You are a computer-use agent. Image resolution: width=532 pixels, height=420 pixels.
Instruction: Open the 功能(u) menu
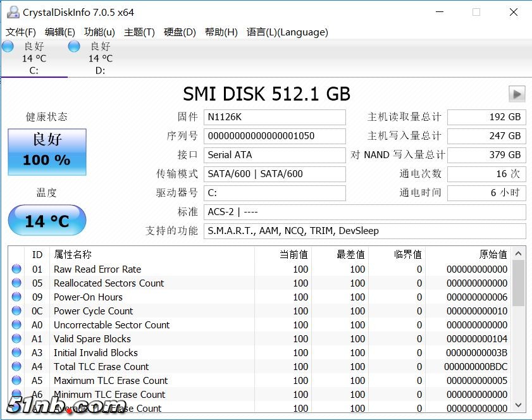[99, 32]
